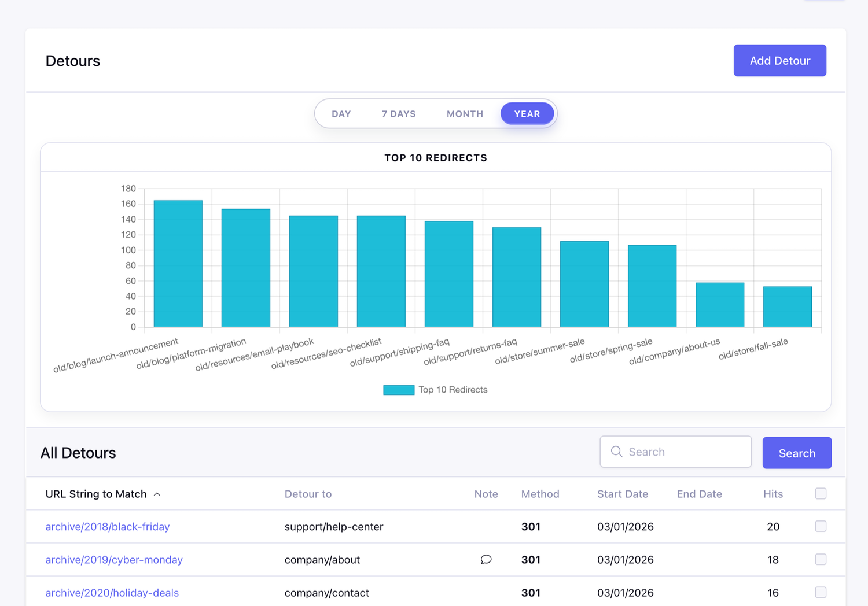Show the MONTH redirect stats
This screenshot has width=868, height=606.
tap(465, 114)
